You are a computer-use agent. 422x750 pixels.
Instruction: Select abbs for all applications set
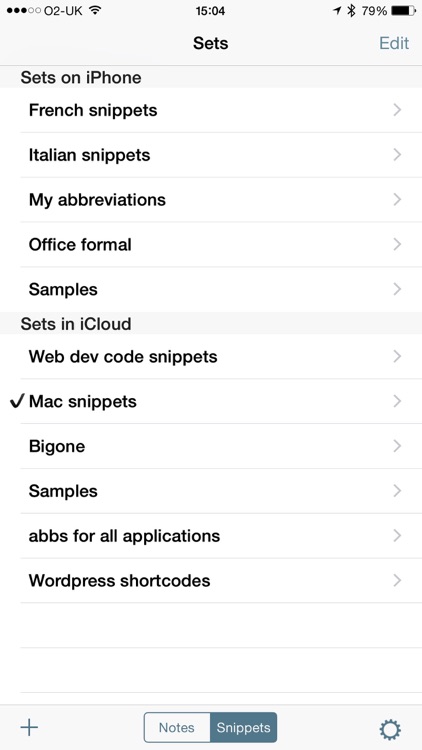pos(221,536)
